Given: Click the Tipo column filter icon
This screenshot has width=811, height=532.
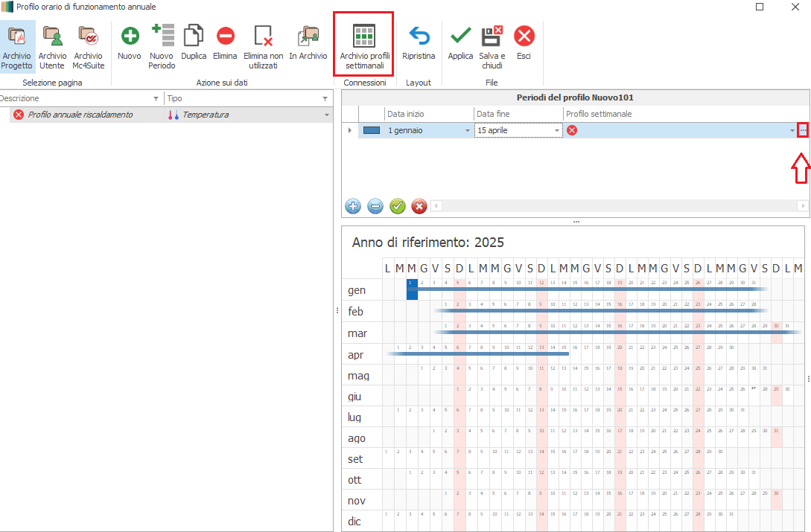Looking at the screenshot, I should pos(325,99).
